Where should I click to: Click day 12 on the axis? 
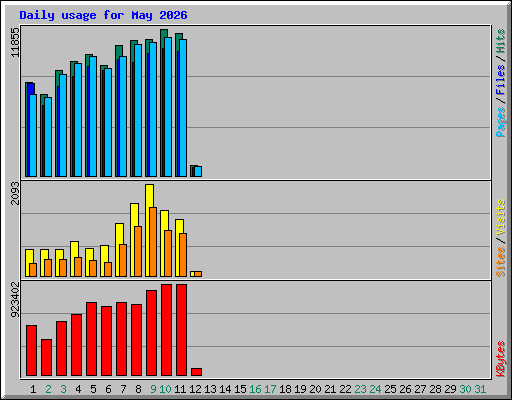click(195, 389)
